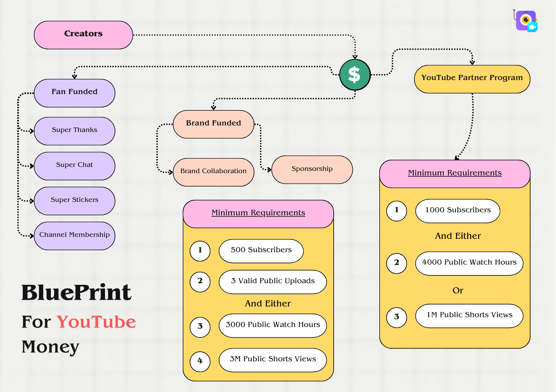Click the 500 Subscribers pill

[261, 251]
